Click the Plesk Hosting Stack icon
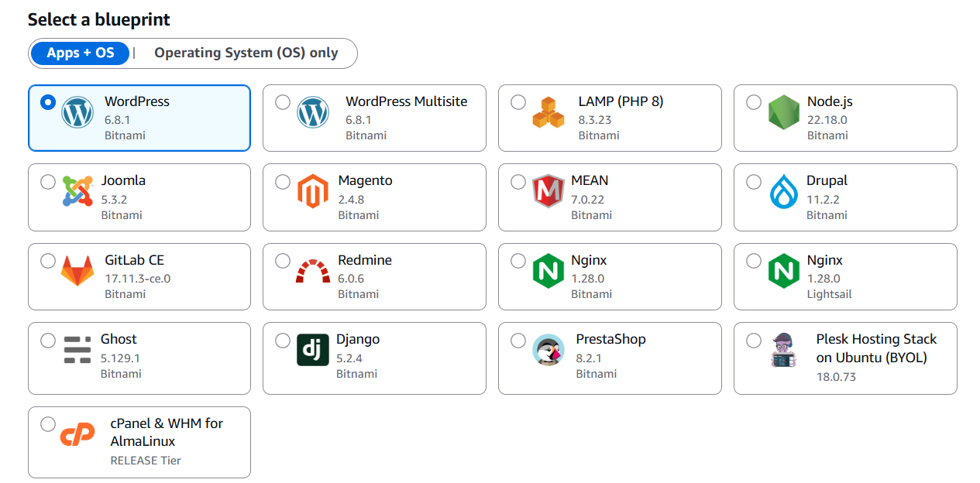The height and width of the screenshot is (483, 980). pos(784,350)
